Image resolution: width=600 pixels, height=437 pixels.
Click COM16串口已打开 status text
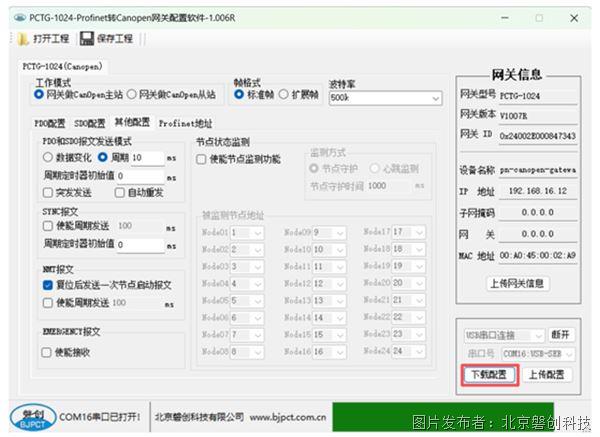(99, 417)
